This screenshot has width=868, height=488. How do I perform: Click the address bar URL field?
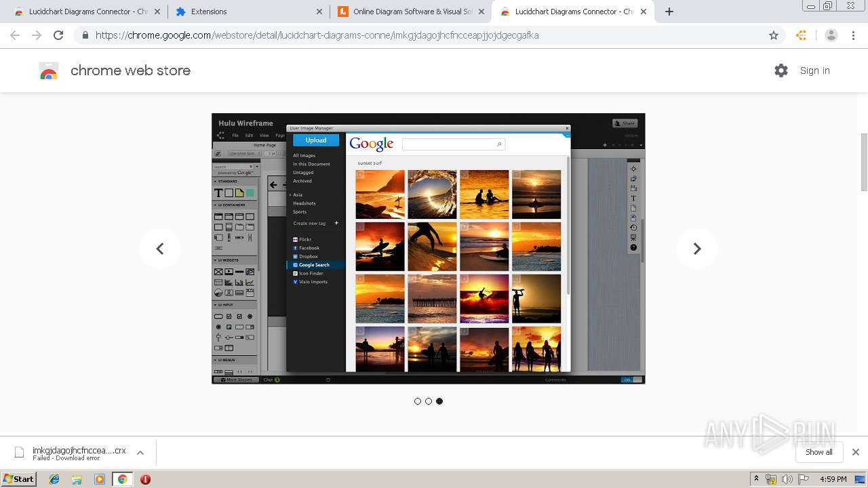pyautogui.click(x=429, y=35)
